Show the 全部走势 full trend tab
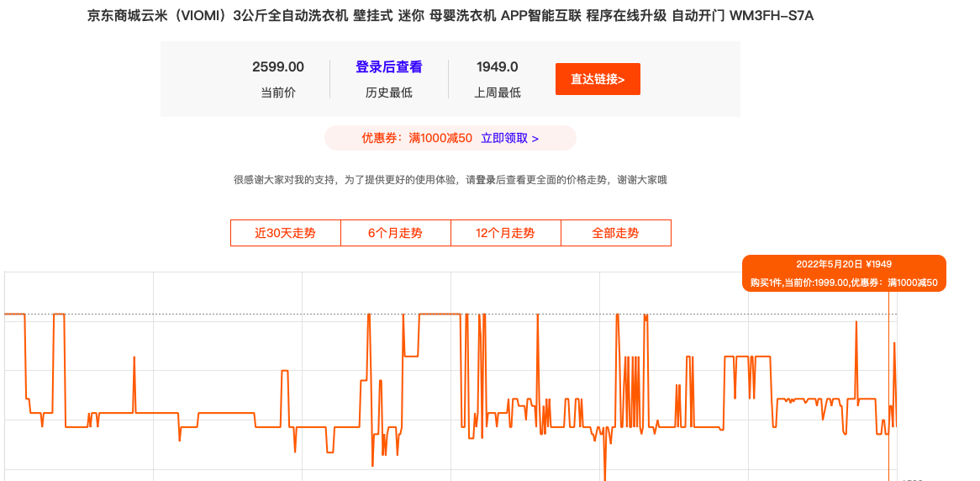980x481 pixels. click(615, 233)
